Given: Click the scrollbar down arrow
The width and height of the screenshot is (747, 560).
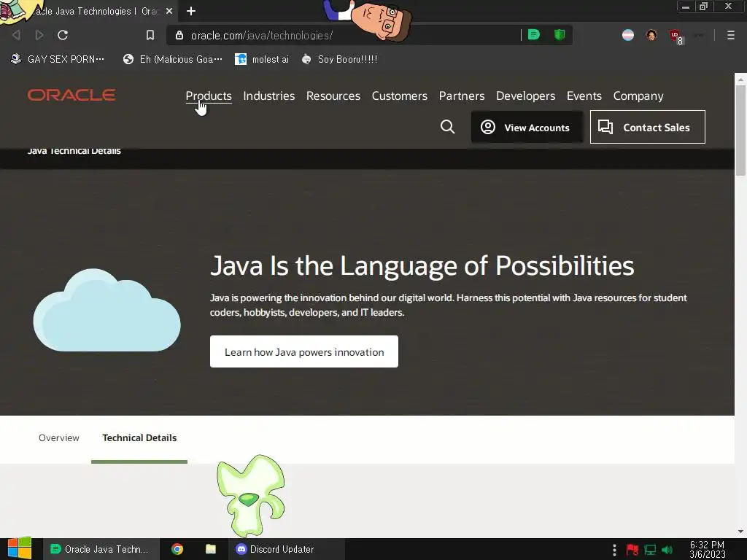Looking at the screenshot, I should coord(740,532).
